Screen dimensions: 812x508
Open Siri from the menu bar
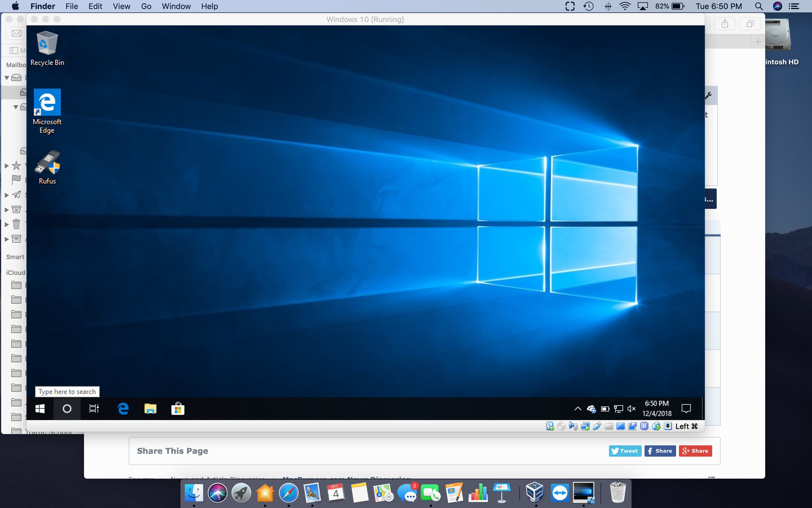(777, 6)
